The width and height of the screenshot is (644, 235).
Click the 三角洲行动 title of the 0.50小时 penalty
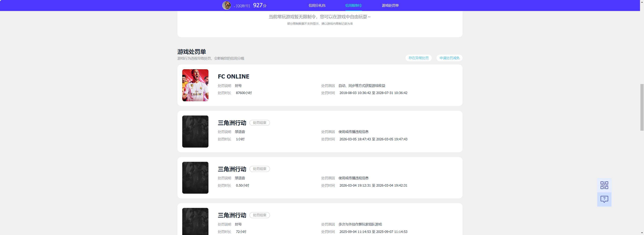(x=232, y=169)
